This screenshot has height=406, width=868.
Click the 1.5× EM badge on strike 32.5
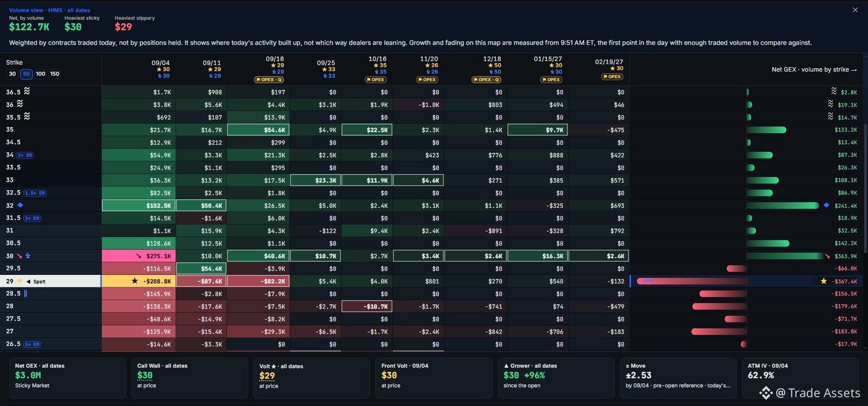click(x=35, y=193)
